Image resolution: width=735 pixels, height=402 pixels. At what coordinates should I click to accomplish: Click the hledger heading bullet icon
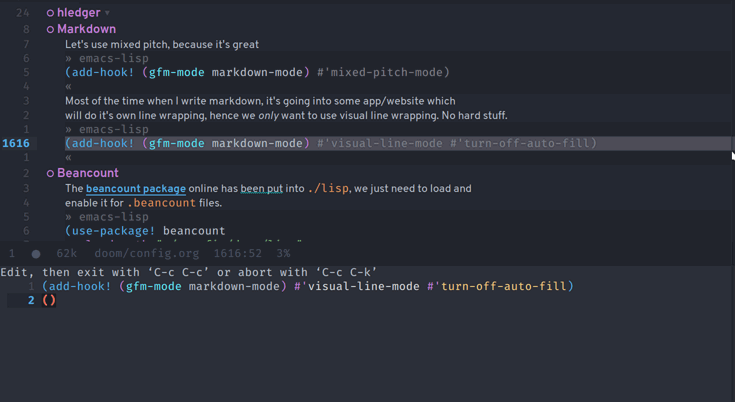(x=50, y=13)
